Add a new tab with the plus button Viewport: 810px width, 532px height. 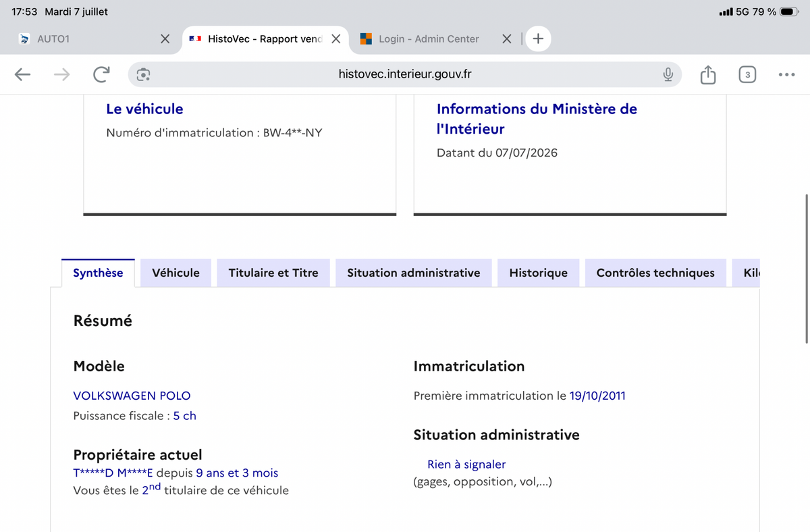tap(538, 38)
